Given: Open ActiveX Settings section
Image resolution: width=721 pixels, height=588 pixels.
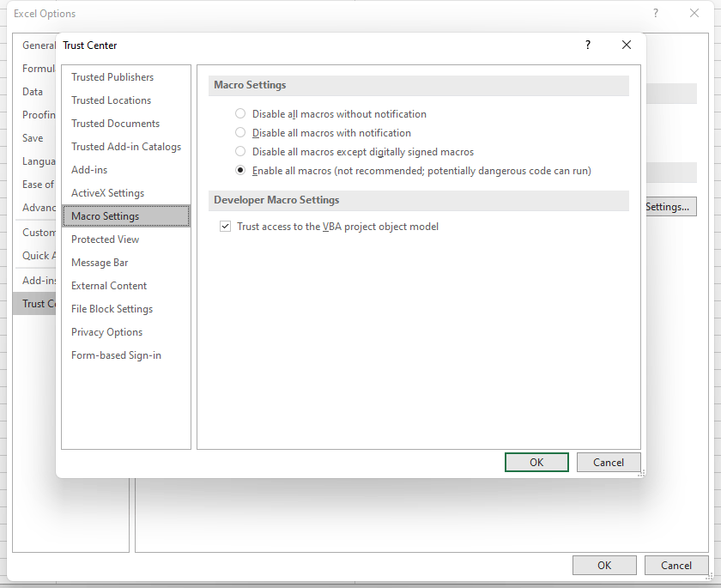Looking at the screenshot, I should coord(126,193).
